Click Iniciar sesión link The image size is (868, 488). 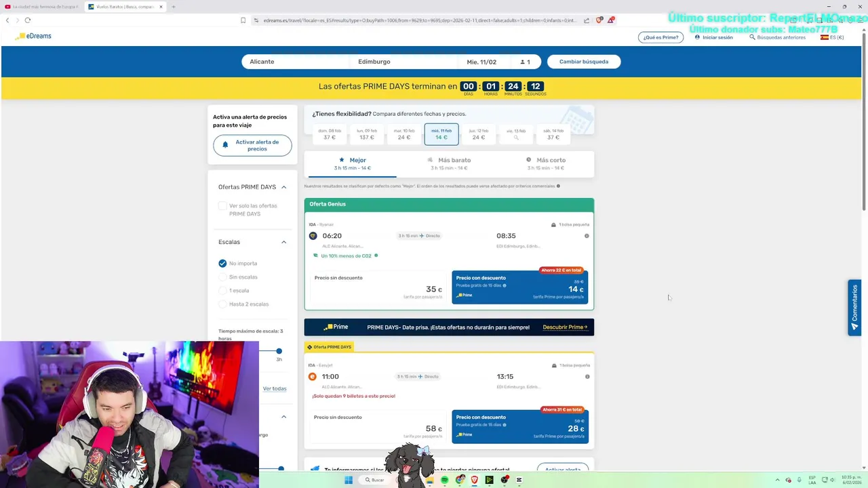[714, 37]
